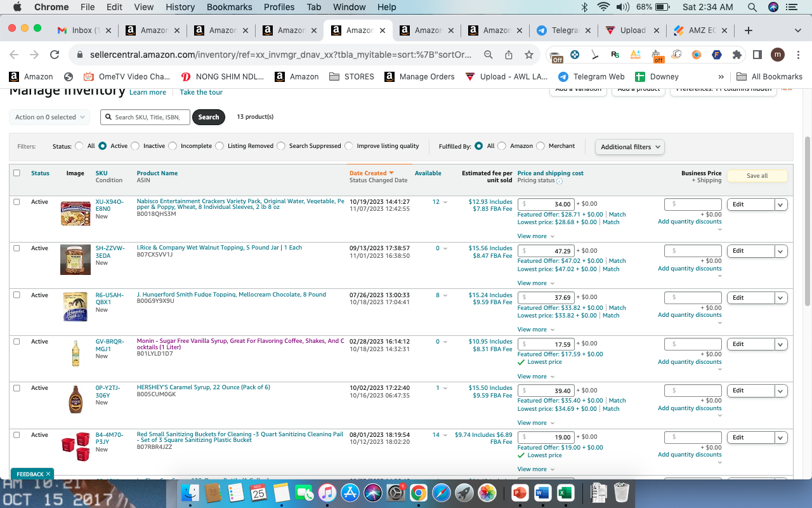Open a new tab with the plus icon

tap(749, 30)
